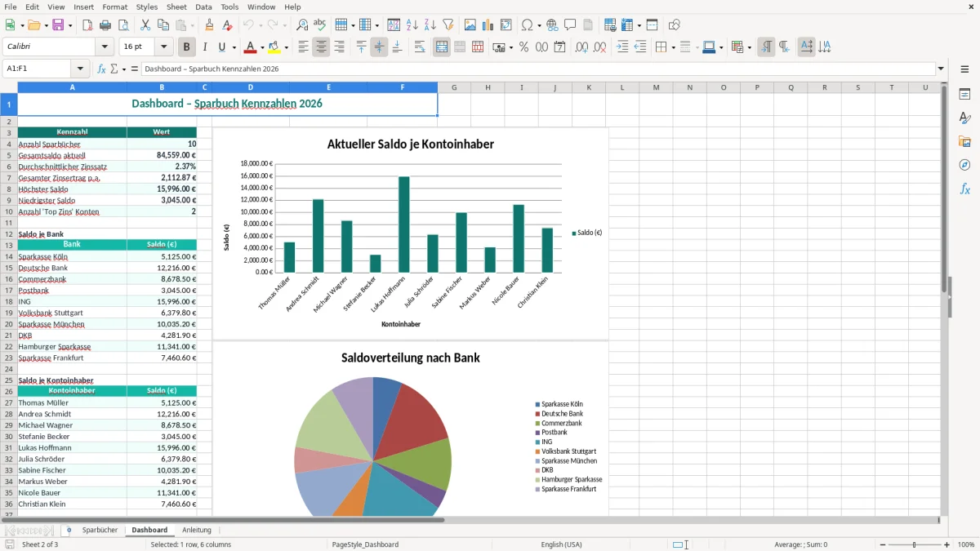Toggle Align Left button
Viewport: 980px width, 551px height.
(303, 47)
